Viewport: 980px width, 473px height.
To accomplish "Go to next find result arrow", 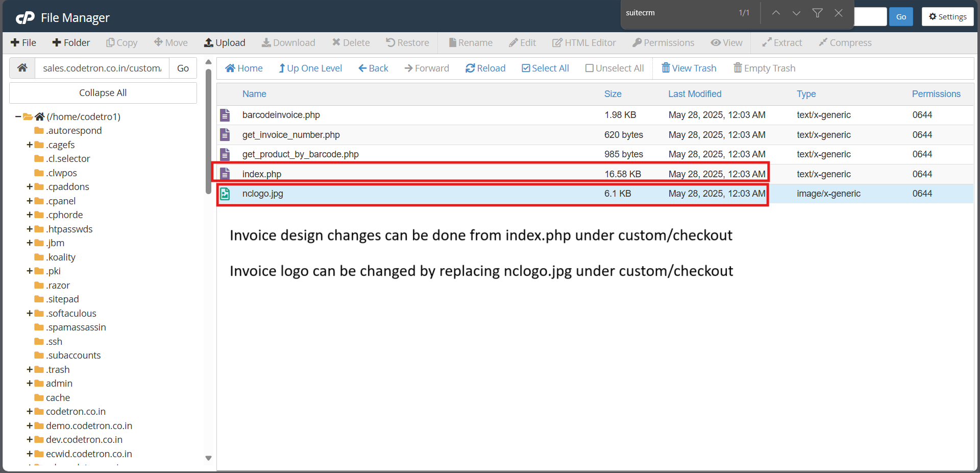I will (x=796, y=13).
